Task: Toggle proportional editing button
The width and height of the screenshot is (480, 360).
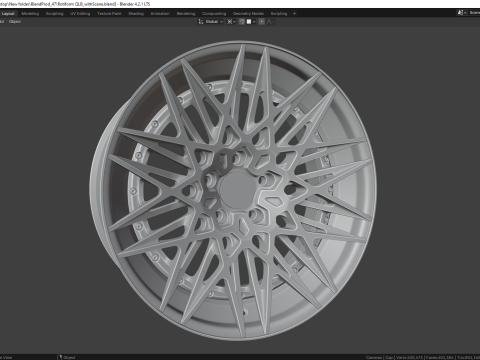Action: click(262, 22)
